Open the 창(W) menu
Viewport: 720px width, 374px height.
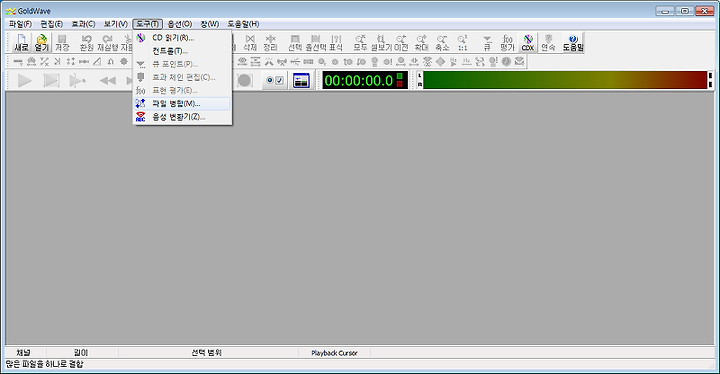(209, 24)
